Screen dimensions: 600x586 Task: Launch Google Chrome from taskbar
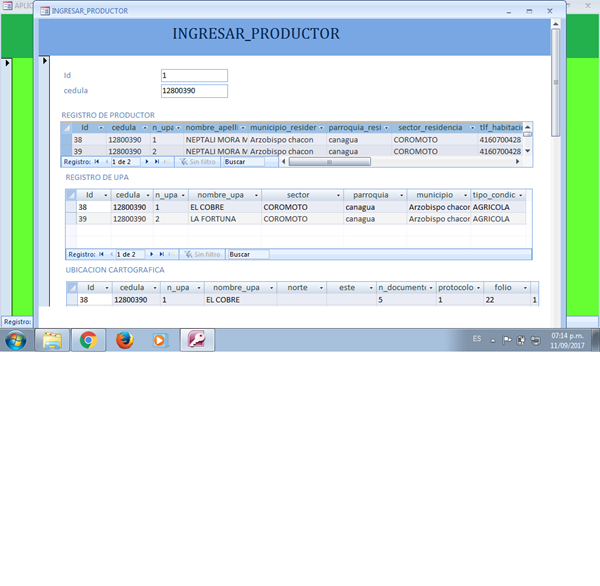[x=88, y=340]
